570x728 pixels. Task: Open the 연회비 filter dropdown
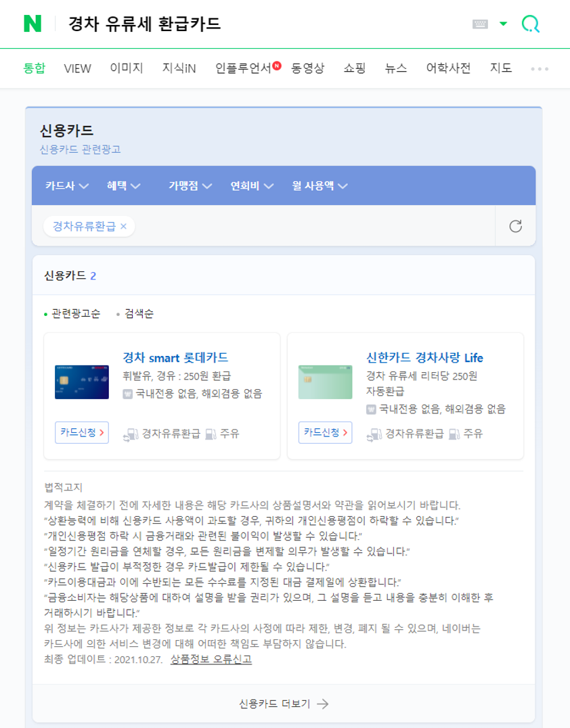click(252, 185)
